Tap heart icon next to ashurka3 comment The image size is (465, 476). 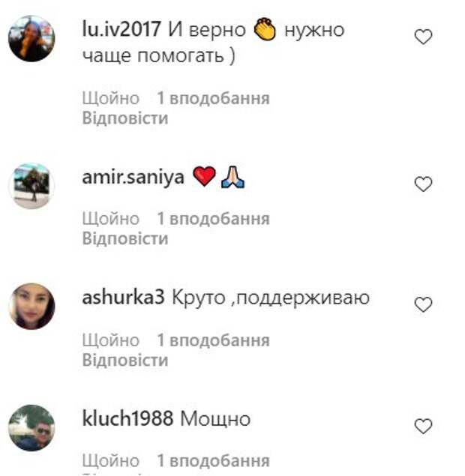(423, 304)
